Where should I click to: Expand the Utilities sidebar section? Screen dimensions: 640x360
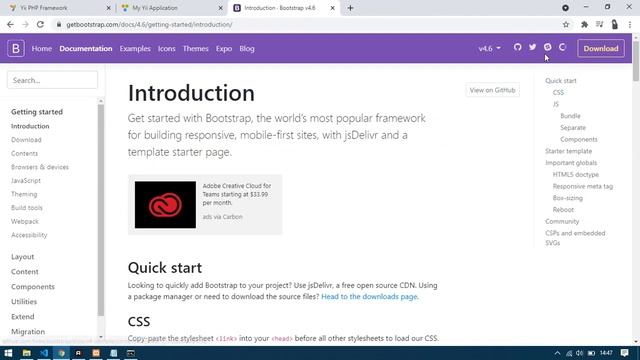[x=24, y=302]
